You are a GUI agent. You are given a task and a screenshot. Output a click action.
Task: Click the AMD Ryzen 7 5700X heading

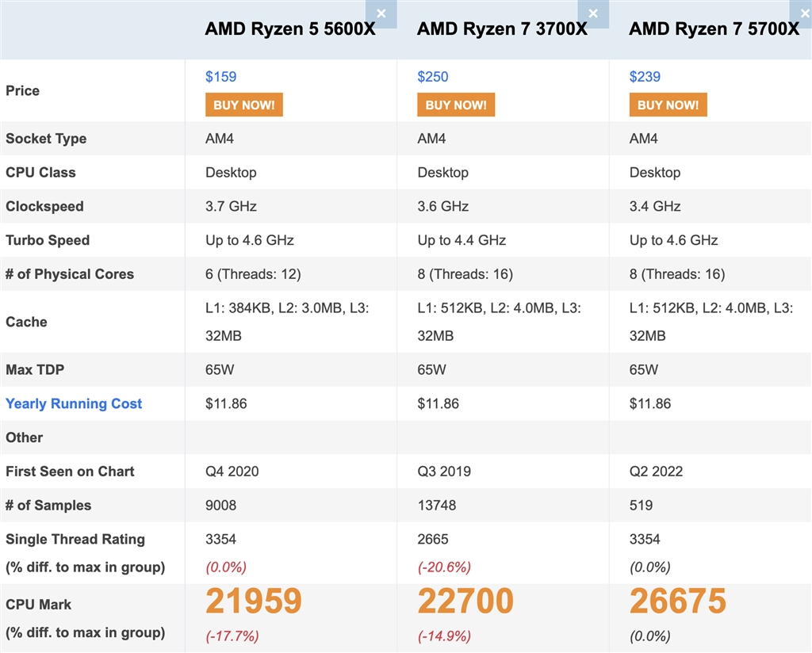coord(714,29)
